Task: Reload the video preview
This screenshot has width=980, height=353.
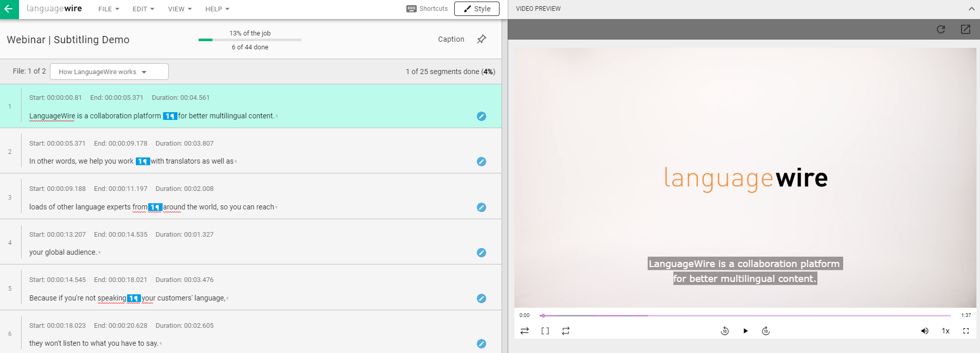Action: pos(941,29)
